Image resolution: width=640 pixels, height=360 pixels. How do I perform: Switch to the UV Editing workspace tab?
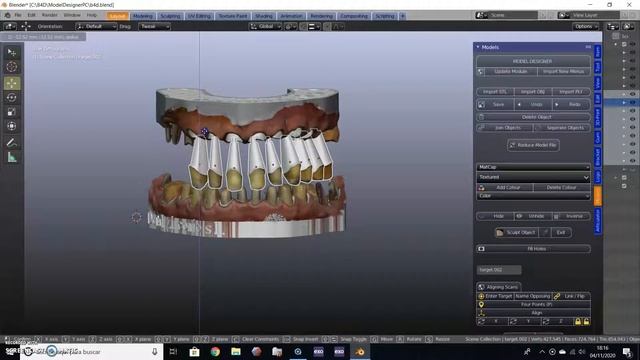click(x=199, y=16)
